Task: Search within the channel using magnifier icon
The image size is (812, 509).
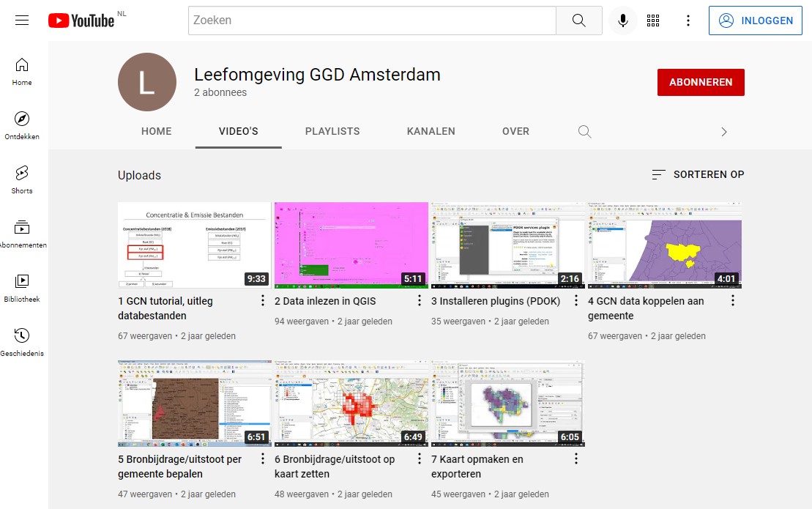Action: tap(585, 132)
